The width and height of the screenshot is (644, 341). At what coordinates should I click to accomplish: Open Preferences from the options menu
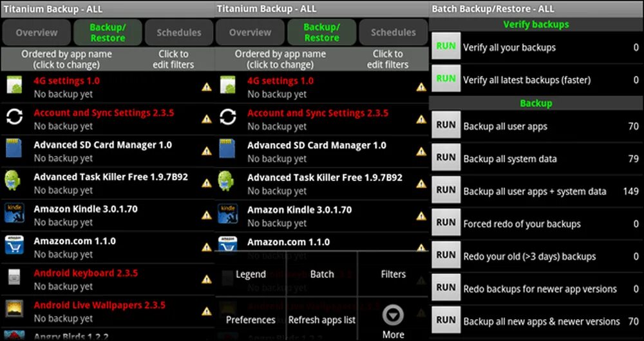coord(251,320)
